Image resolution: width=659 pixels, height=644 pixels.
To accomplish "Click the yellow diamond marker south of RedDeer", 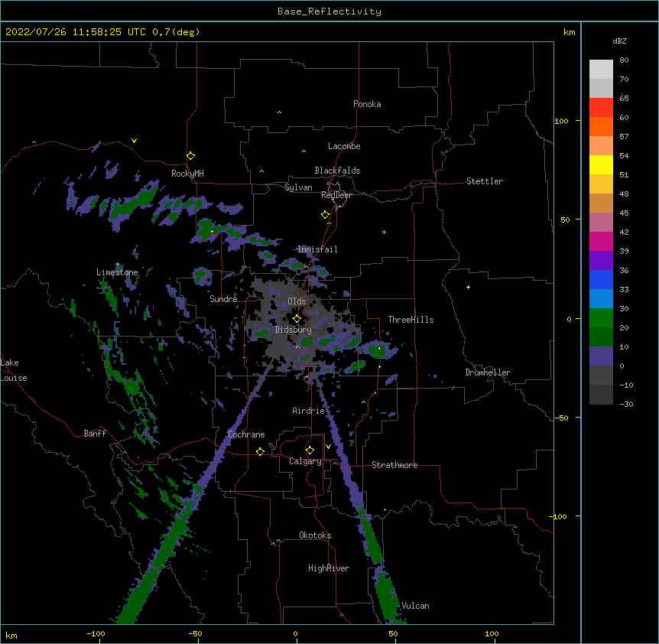I will click(x=326, y=215).
